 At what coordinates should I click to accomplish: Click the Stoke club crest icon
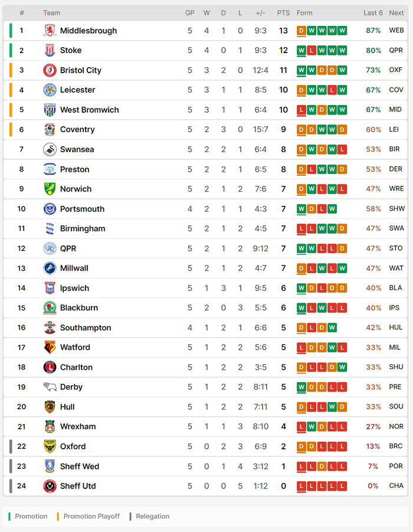click(x=50, y=51)
